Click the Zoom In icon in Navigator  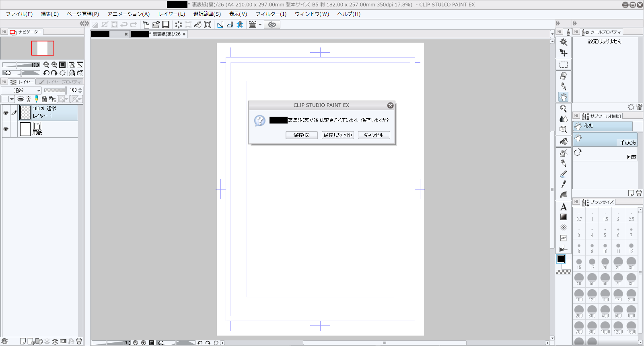tap(54, 65)
